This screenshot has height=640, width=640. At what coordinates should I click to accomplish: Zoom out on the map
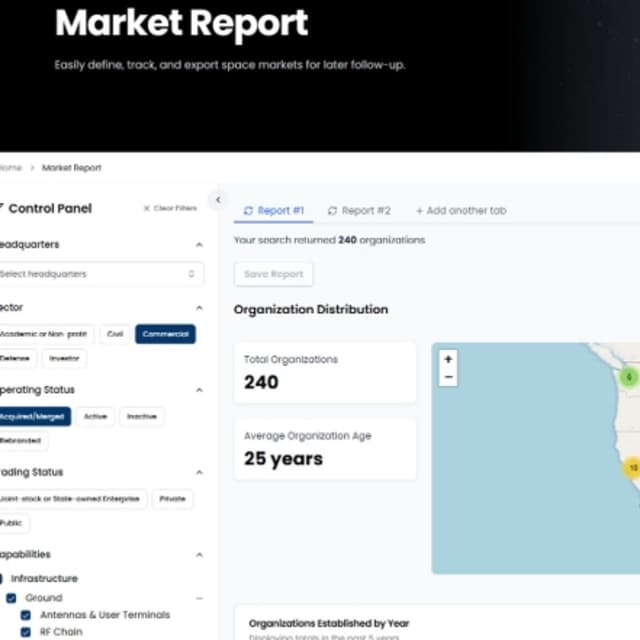(x=448, y=377)
